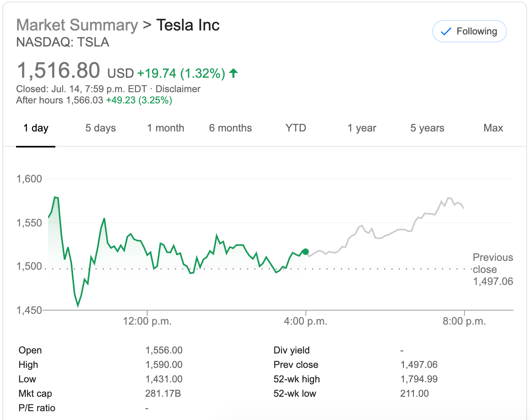Image resolution: width=531 pixels, height=420 pixels.
Task: Open the 6 months chart range
Action: [x=230, y=128]
